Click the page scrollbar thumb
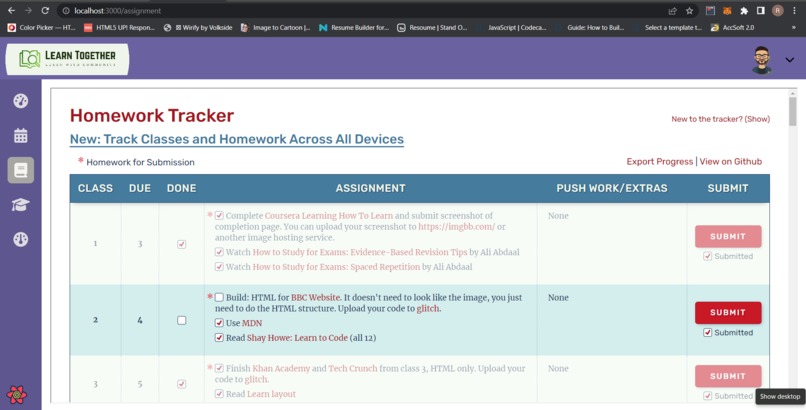 (793, 111)
